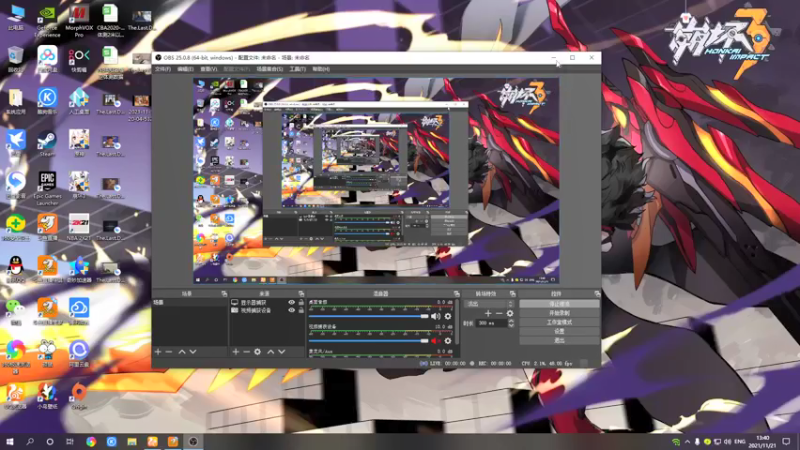Adjust the 视频捕获设备 volume slider
Screen dimensions: 800x450
coord(368,341)
